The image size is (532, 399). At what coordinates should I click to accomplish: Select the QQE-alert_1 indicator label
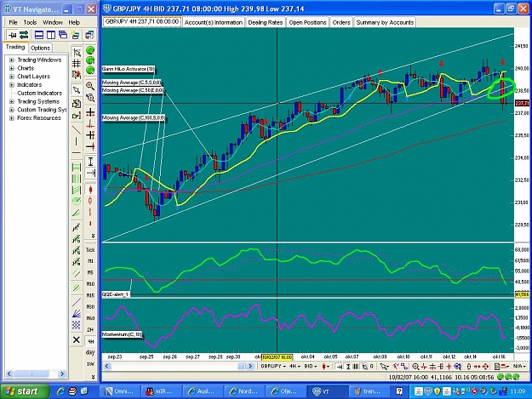[x=116, y=294]
